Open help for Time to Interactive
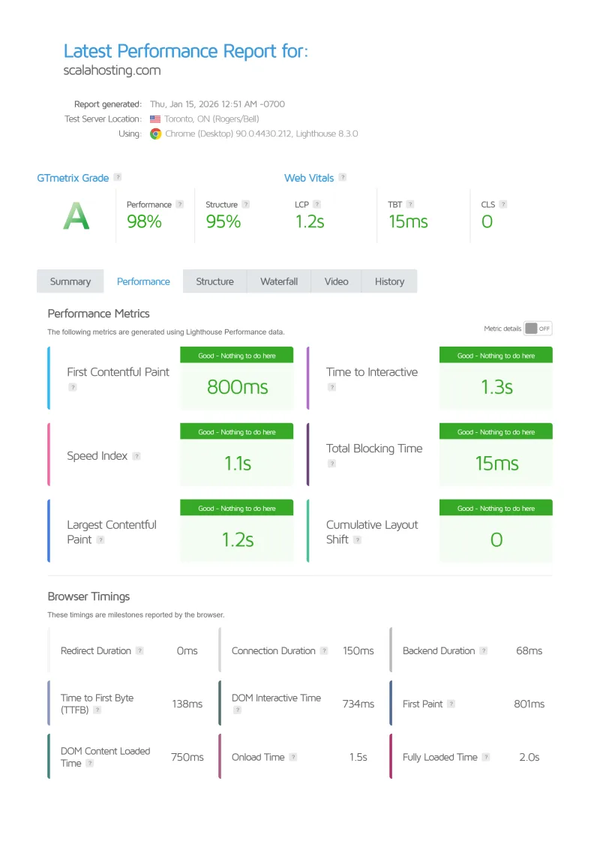 pos(331,388)
